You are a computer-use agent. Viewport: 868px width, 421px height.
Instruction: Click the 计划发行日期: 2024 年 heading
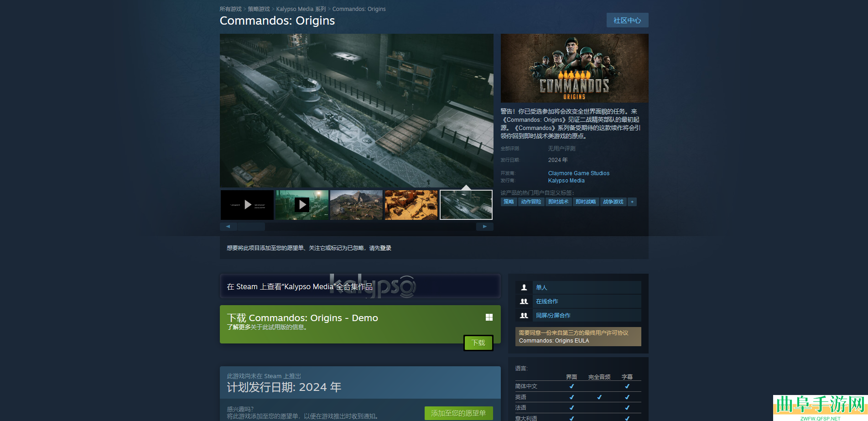coord(284,387)
